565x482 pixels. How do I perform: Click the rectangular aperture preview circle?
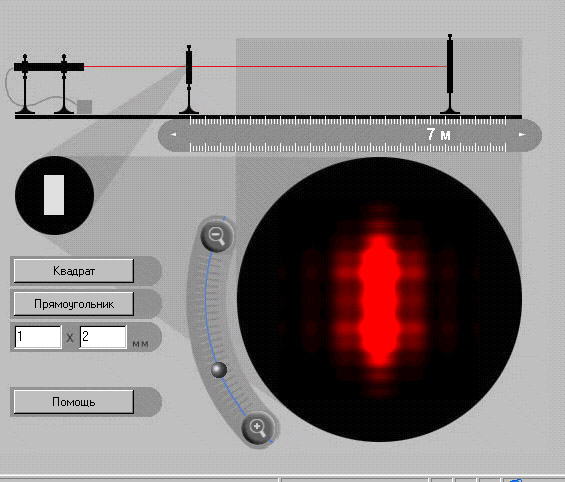54,195
